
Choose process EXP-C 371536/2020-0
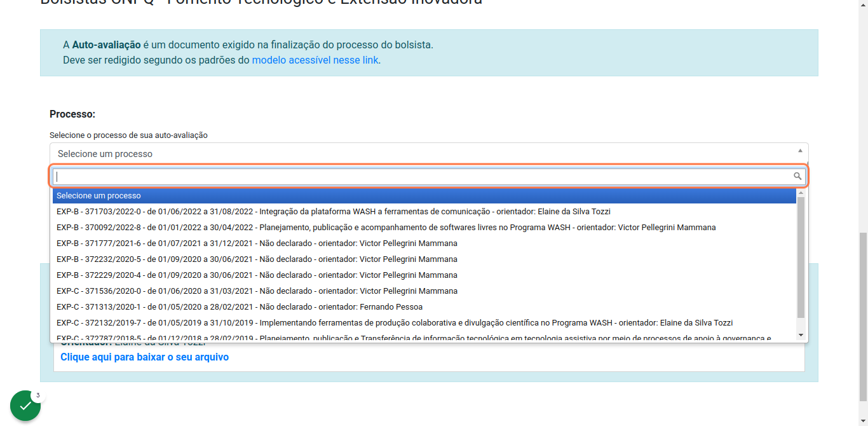tap(424, 291)
